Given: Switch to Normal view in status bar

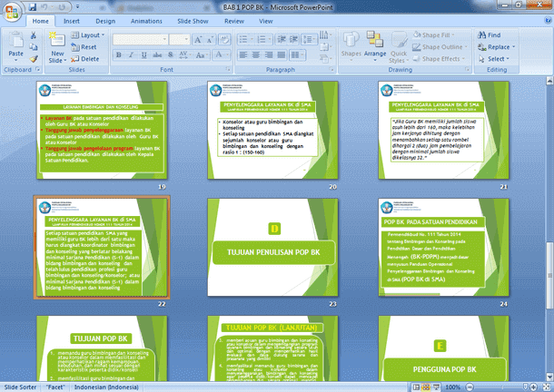Looking at the screenshot, I should coord(417,387).
